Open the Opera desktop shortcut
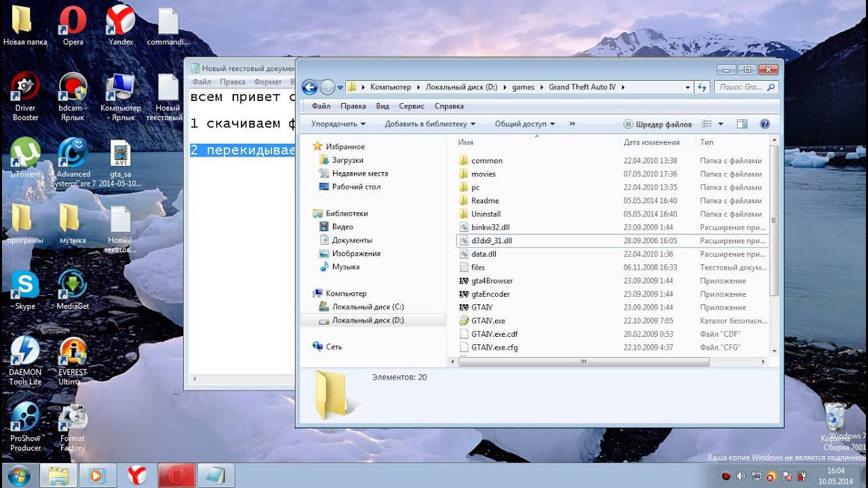This screenshot has height=488, width=868. tap(73, 26)
